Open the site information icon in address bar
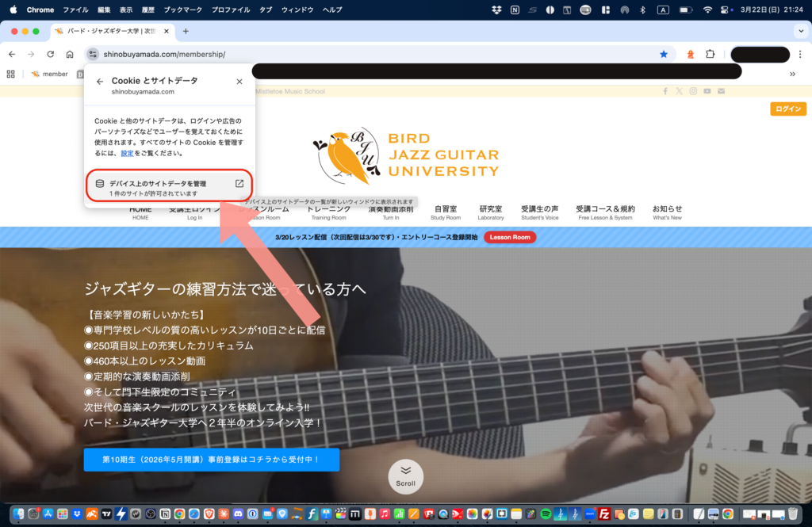This screenshot has height=527, width=812. tap(93, 54)
